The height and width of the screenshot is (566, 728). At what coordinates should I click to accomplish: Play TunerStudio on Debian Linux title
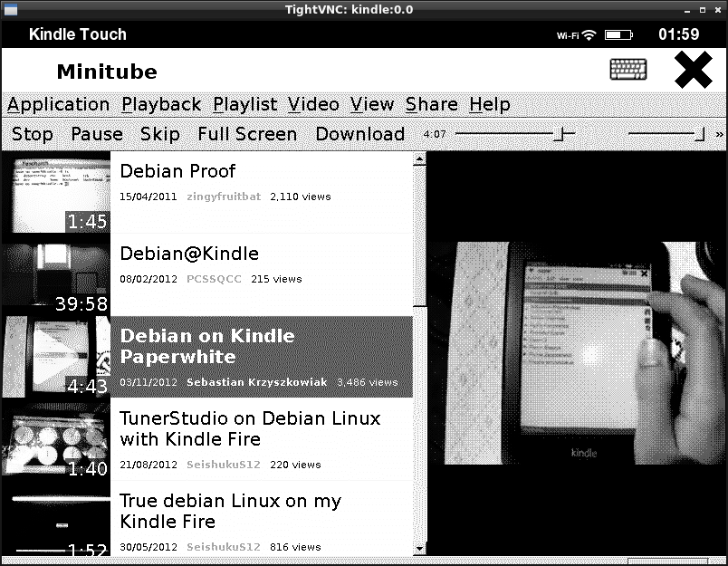tap(250, 428)
